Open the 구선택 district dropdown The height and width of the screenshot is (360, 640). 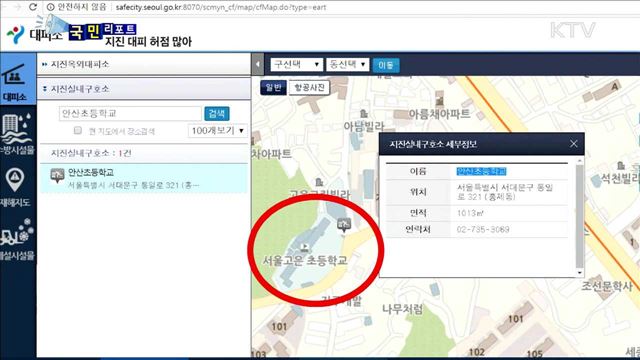pos(296,64)
